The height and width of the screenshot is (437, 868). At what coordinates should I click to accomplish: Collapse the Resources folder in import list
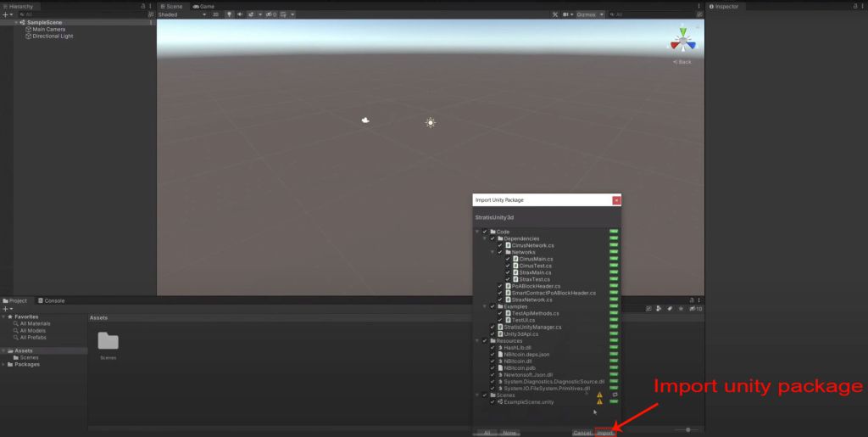(478, 340)
